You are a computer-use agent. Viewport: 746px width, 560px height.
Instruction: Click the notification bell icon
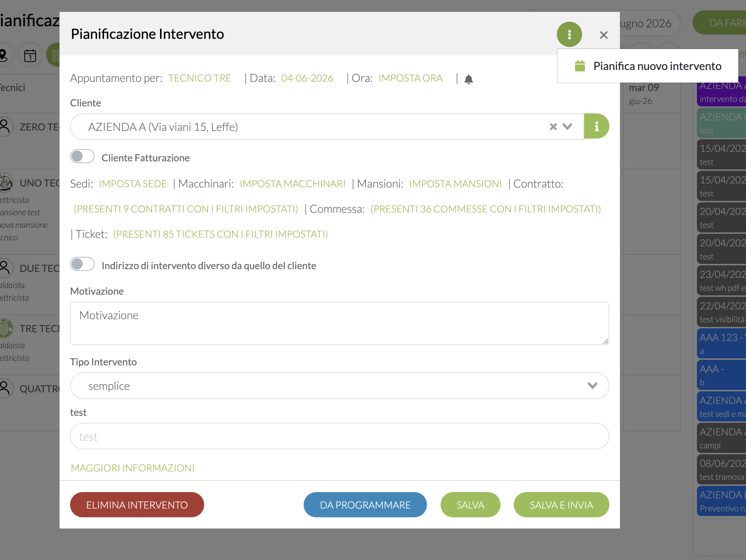tap(469, 79)
